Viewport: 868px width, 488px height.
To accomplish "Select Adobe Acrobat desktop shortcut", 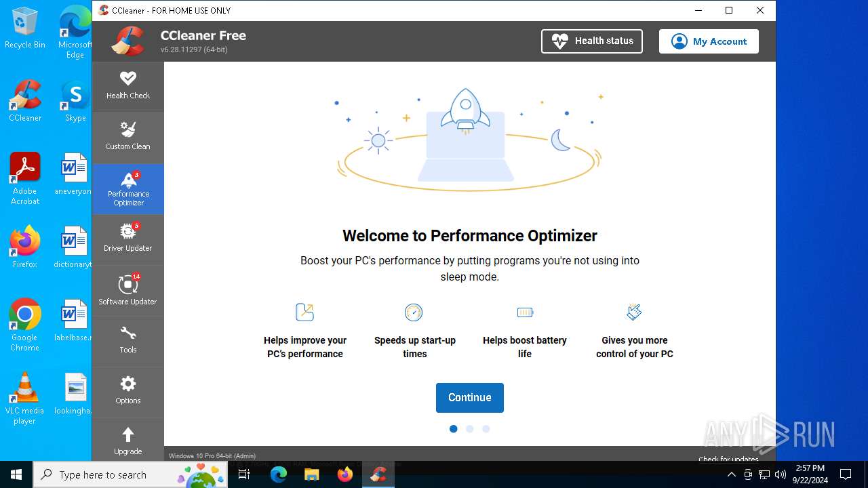I will click(x=25, y=178).
